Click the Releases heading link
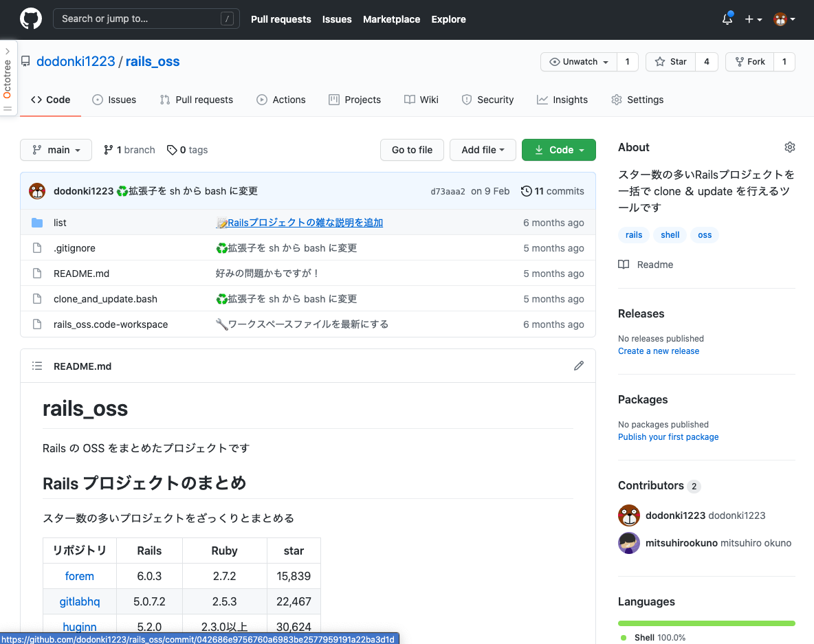The width and height of the screenshot is (814, 644). click(x=641, y=313)
